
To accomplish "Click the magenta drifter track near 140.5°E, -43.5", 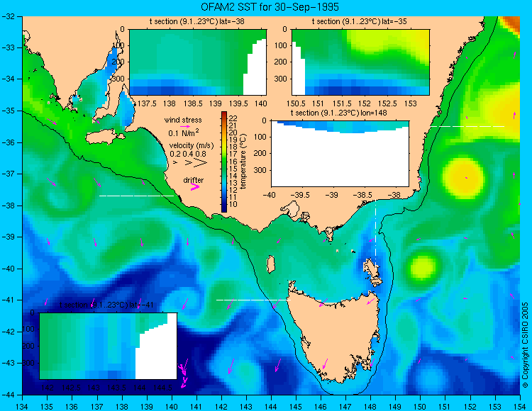I will (x=183, y=376).
